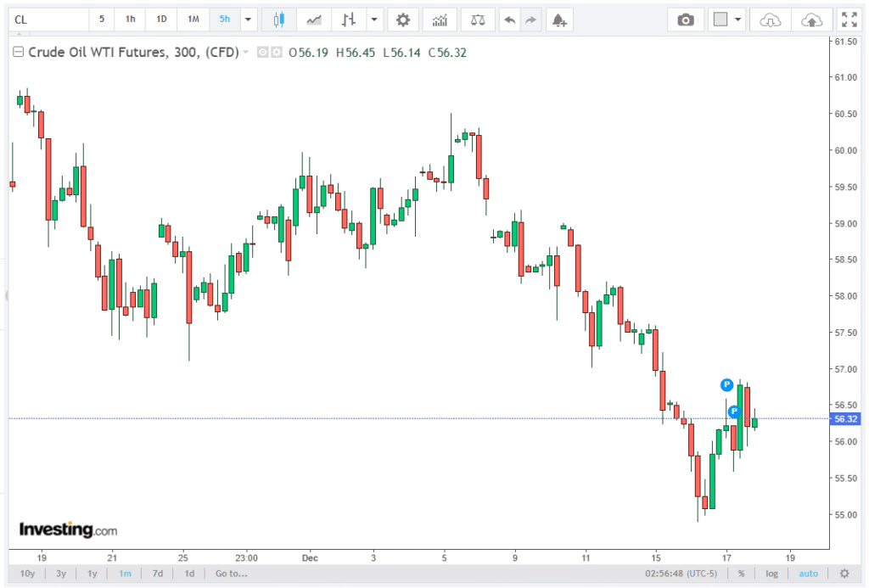869x588 pixels.
Task: Toggle auto scale for the chart
Action: pyautogui.click(x=808, y=574)
